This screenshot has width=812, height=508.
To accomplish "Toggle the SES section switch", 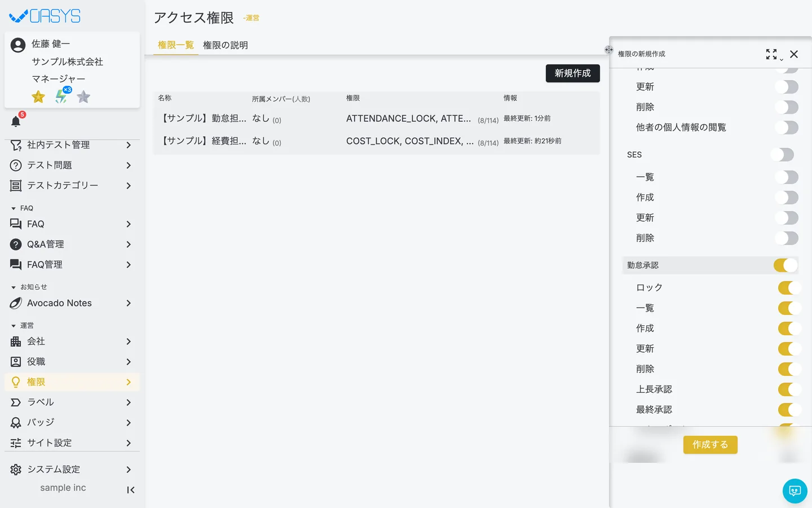I will tap(783, 155).
